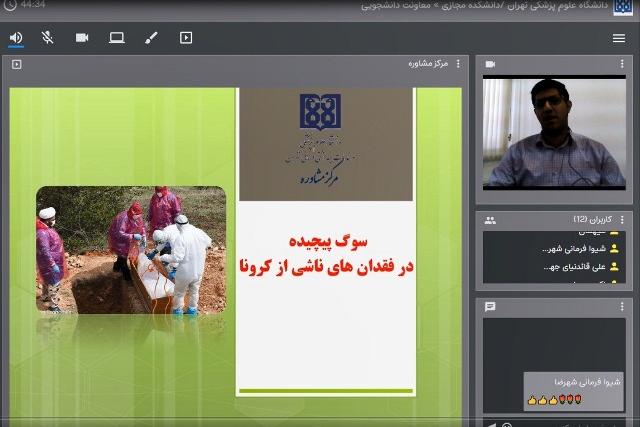Turn on the webcam from the toolbar
Viewport: 640px width, 427px height.
[x=82, y=38]
